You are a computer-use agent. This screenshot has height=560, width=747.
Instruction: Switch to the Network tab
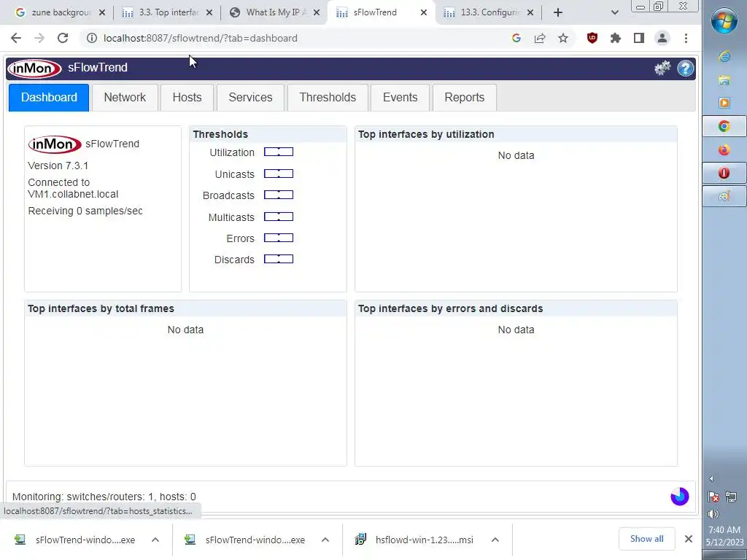tap(125, 98)
